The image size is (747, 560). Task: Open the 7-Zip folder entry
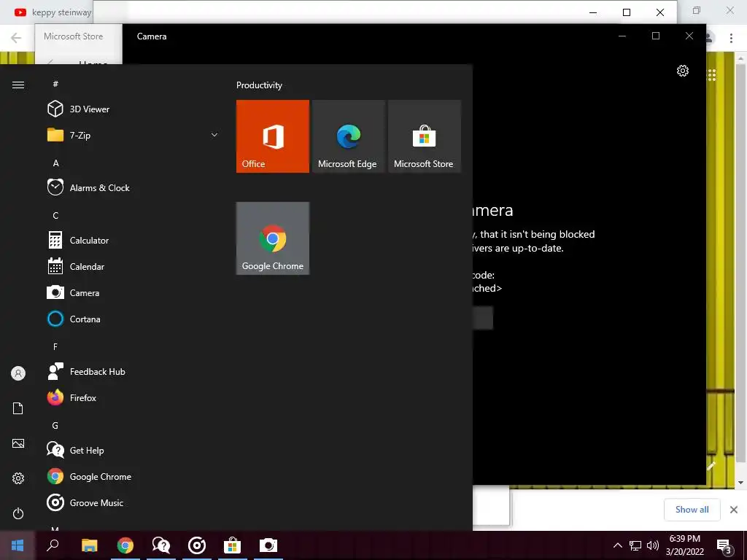[x=133, y=135]
